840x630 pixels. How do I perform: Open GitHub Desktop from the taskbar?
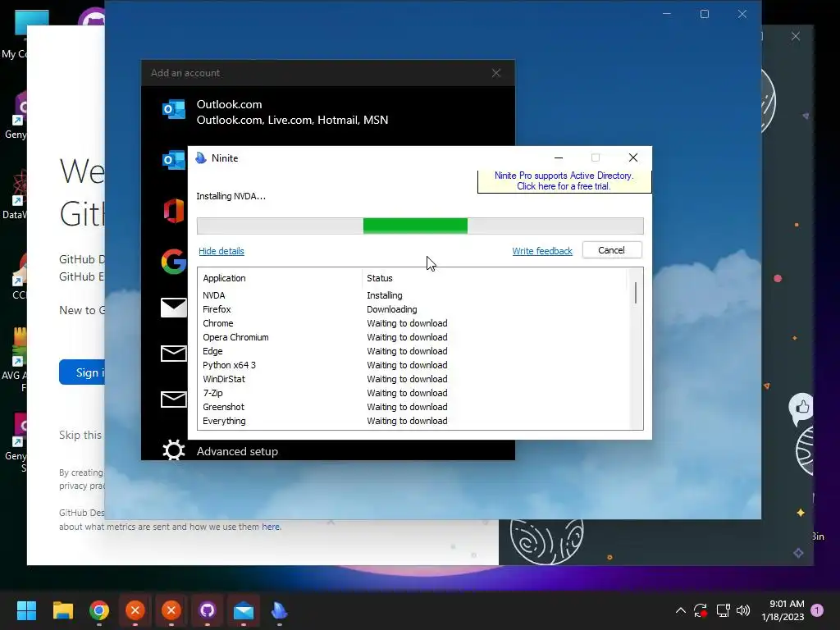(x=208, y=610)
